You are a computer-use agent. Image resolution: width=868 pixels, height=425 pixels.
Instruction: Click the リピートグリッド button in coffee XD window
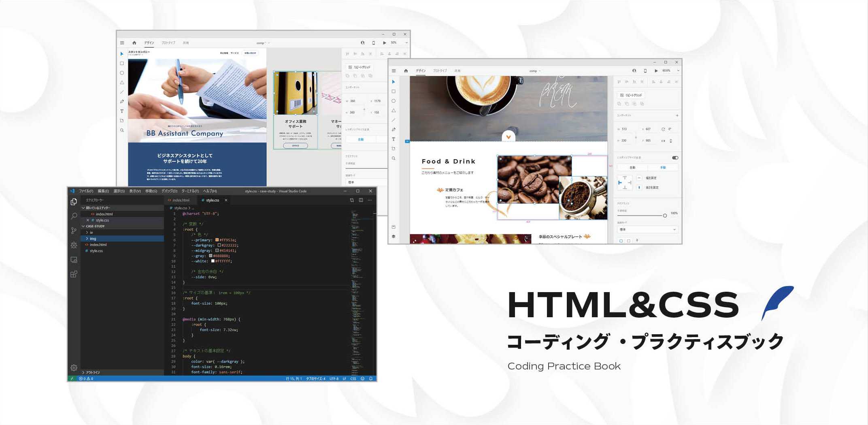point(631,95)
